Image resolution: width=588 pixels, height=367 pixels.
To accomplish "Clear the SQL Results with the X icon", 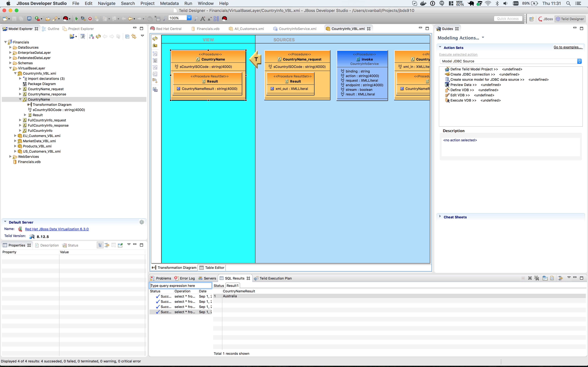I will [x=530, y=278].
